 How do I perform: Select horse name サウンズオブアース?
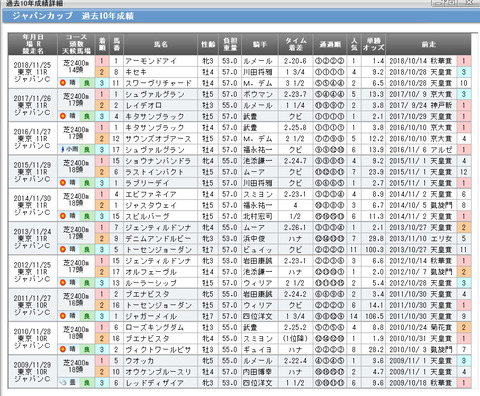(x=158, y=139)
